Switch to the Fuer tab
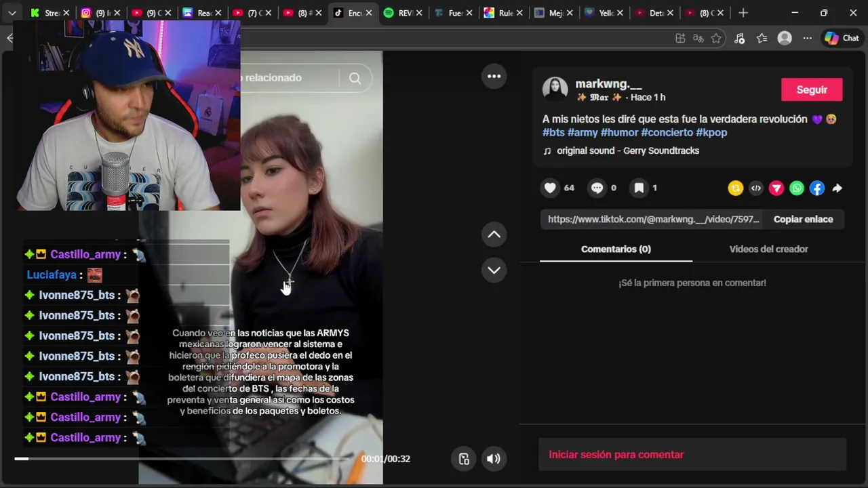Image resolution: width=868 pixels, height=488 pixels. coord(454,13)
